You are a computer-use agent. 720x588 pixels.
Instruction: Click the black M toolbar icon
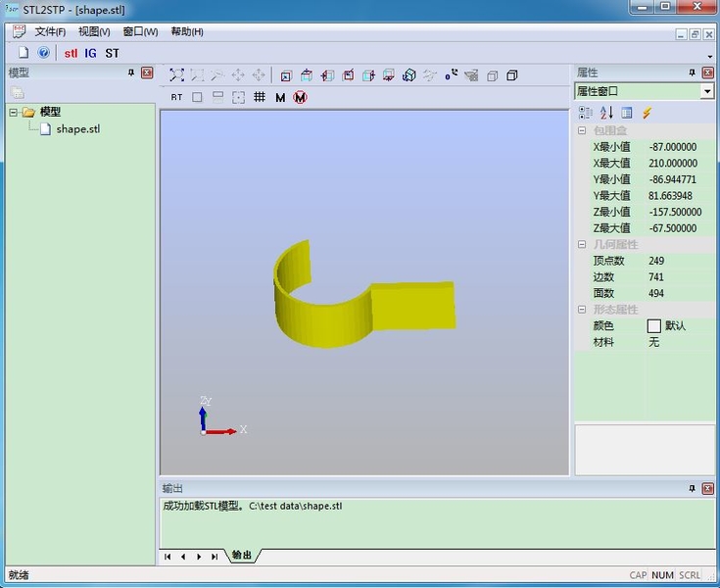click(x=280, y=97)
